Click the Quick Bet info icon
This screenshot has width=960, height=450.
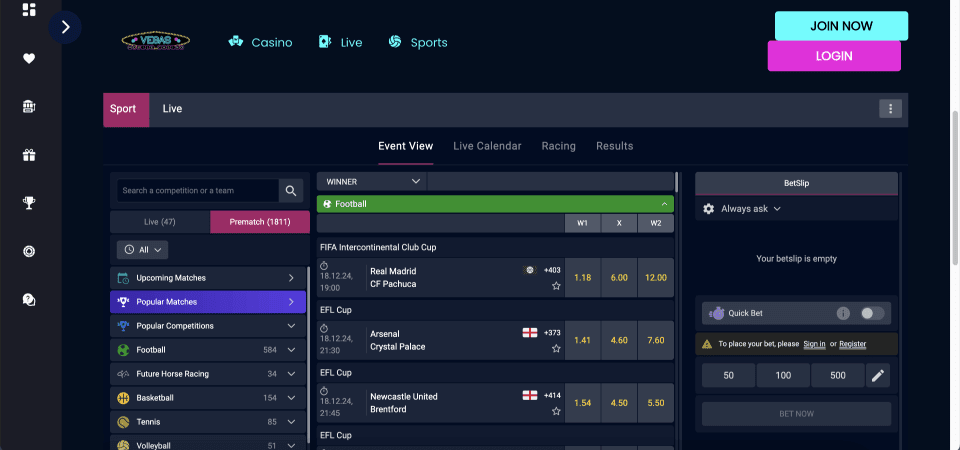[x=843, y=313]
